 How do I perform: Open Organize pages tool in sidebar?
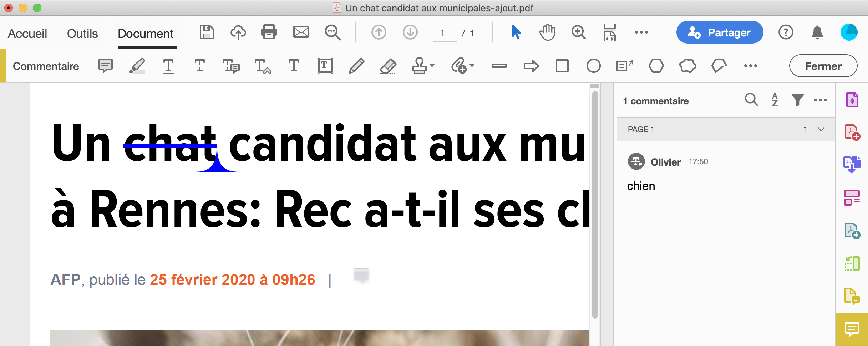[852, 197]
